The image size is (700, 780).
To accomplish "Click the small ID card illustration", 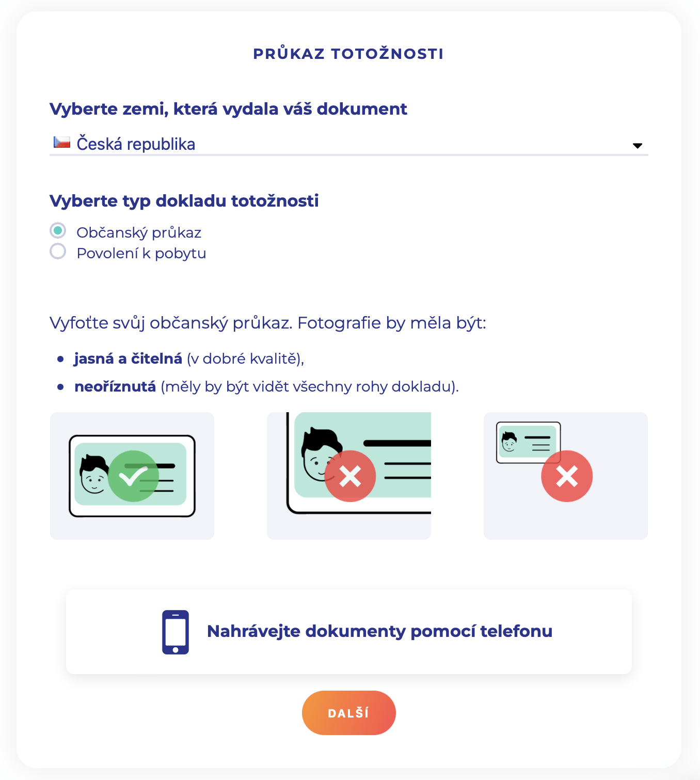I will click(528, 443).
